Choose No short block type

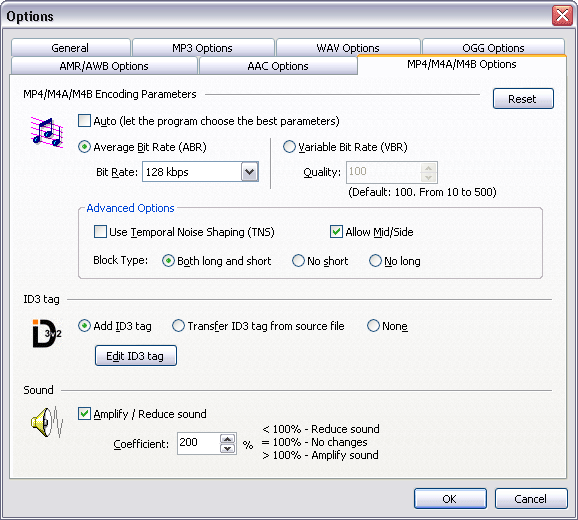click(x=298, y=261)
